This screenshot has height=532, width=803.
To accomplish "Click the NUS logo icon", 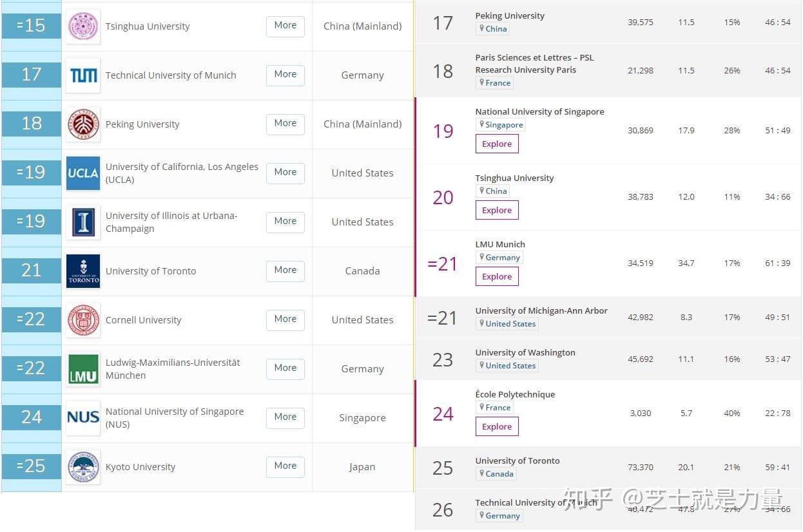I will click(83, 418).
